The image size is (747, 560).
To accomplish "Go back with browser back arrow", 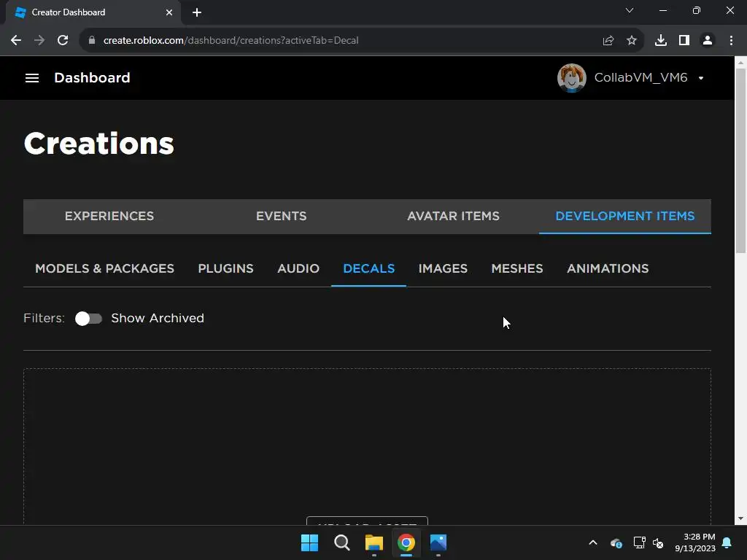I will click(16, 41).
